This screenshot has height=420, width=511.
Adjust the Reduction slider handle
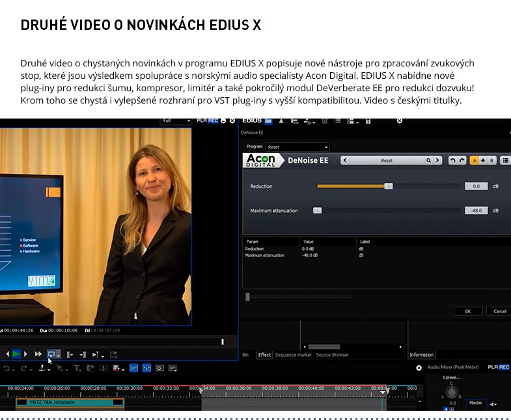(389, 186)
